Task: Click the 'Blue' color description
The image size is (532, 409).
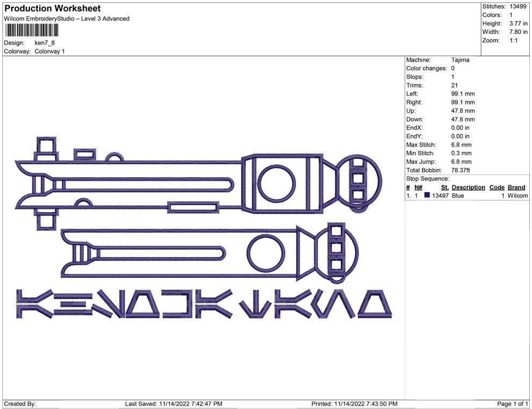Action: [458, 195]
